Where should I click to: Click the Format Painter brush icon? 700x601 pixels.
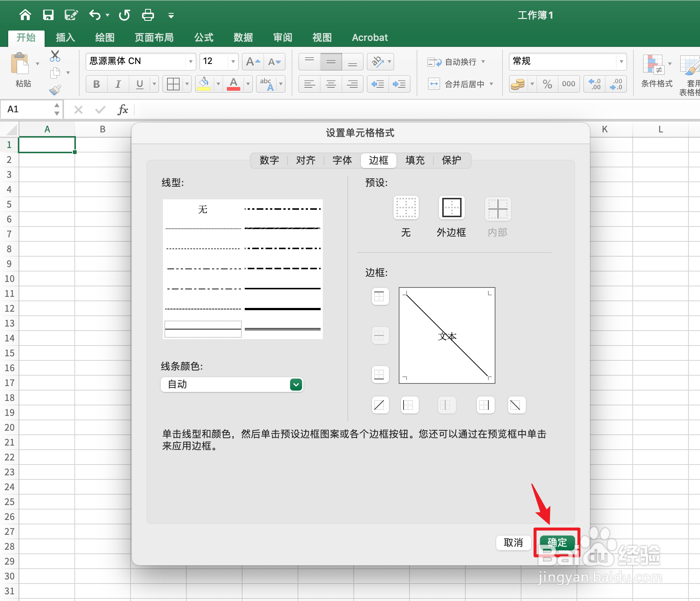[x=55, y=90]
